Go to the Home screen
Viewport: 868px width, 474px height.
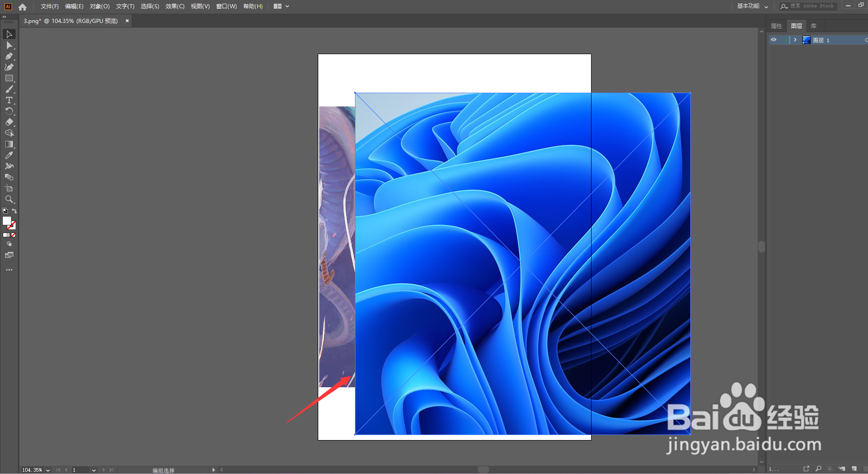(23, 6)
